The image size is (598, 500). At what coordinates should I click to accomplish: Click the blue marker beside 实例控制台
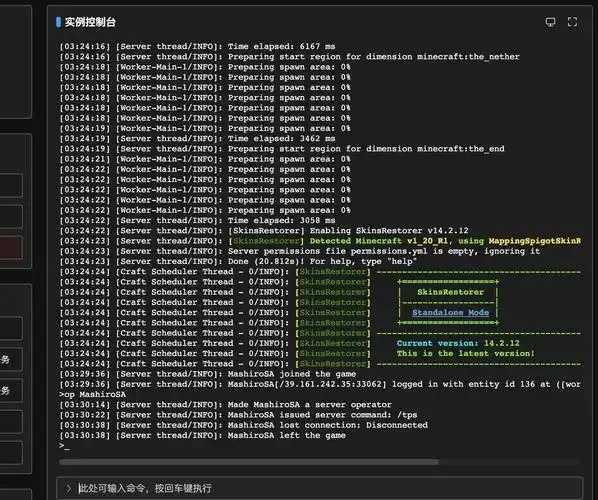tap(58, 22)
